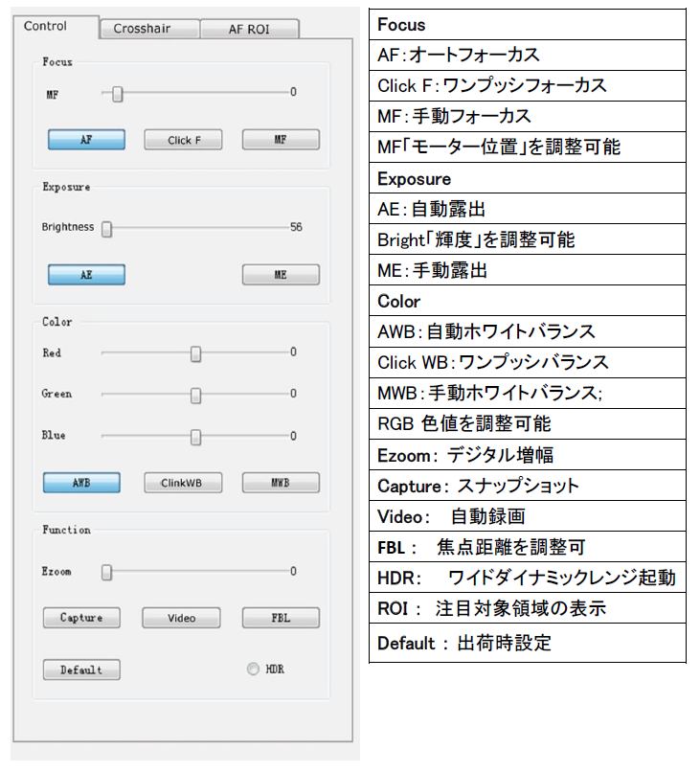Viewport: 700px width, 772px height.
Task: Click the "HDR: ワイドダイナミックレンジ起動" row
Action: (528, 577)
